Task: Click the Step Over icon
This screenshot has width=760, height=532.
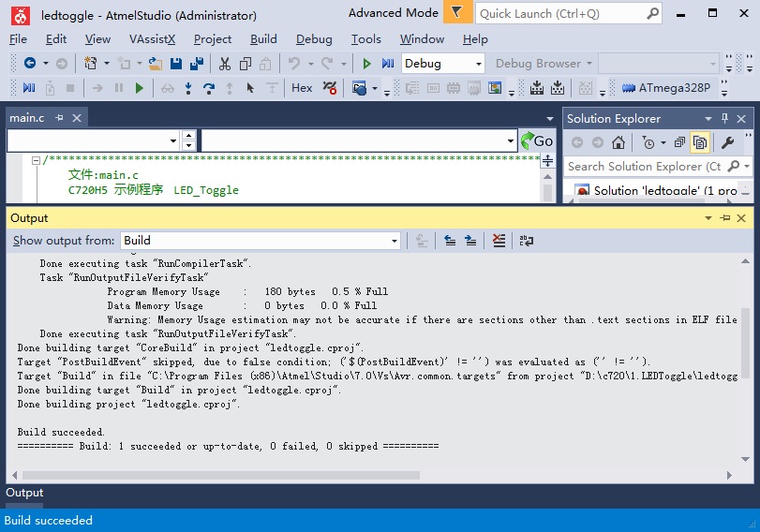Action: coord(209,88)
